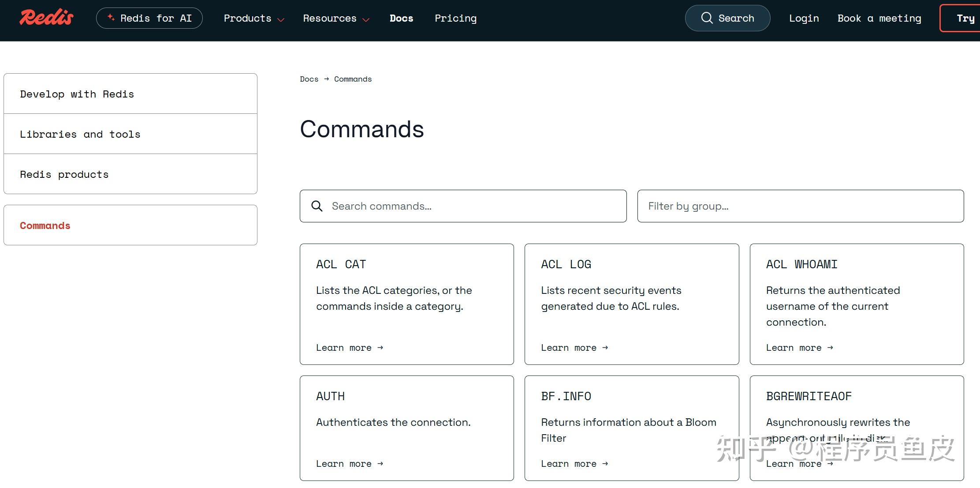Open Develop with Redis in the sidebar
Image resolution: width=980 pixels, height=488 pixels.
pyautogui.click(x=77, y=94)
